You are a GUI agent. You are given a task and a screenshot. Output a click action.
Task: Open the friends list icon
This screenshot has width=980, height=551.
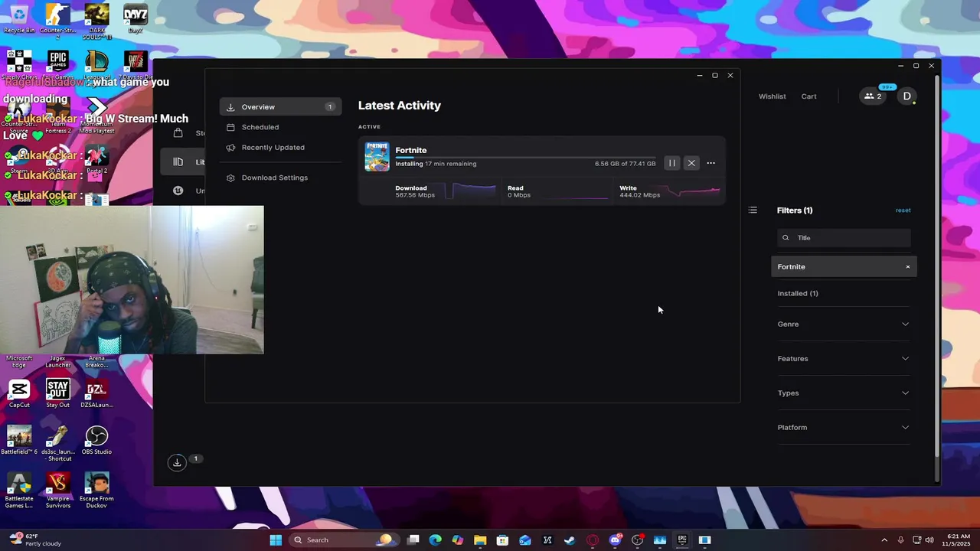coord(873,96)
